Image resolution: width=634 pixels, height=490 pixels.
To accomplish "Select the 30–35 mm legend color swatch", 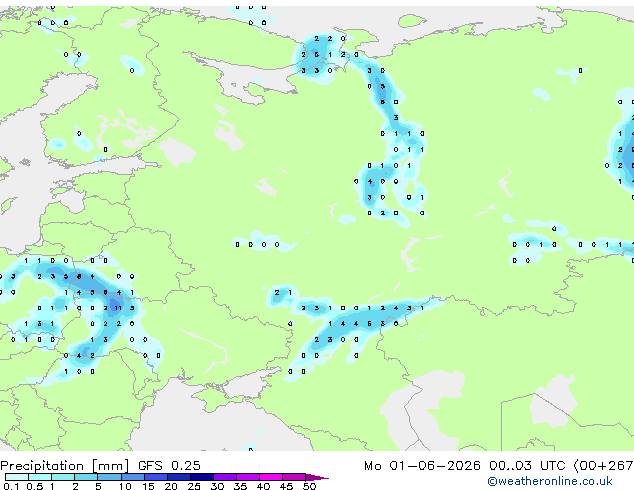I will coord(225,477).
